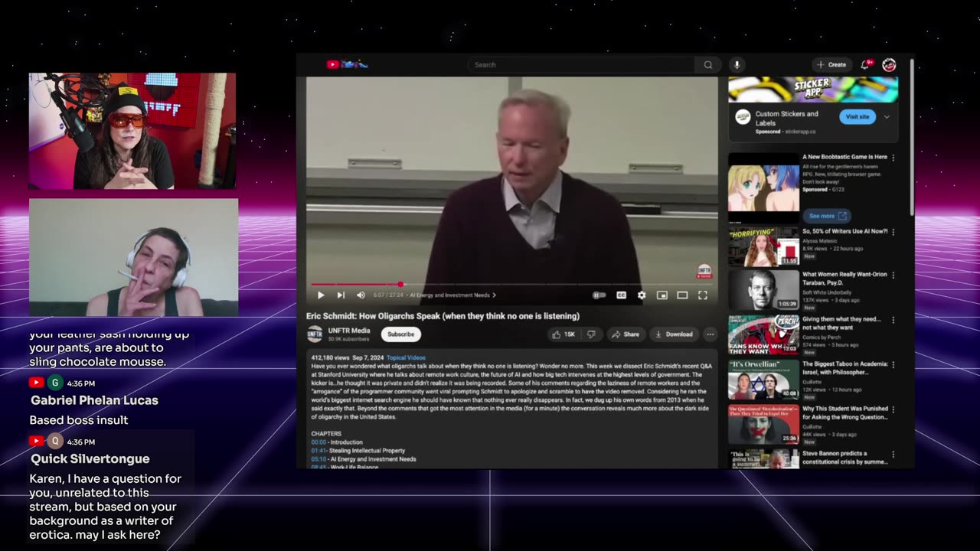Open 'Giving them what they need' thumbnail
The image size is (980, 551).
coord(763,334)
